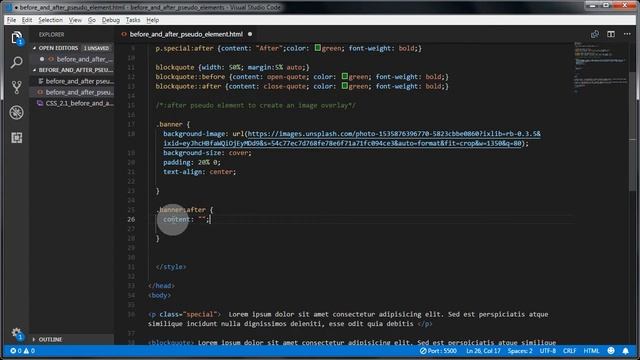The width and height of the screenshot is (640, 360).
Task: Open the View menu
Action: (x=75, y=20)
